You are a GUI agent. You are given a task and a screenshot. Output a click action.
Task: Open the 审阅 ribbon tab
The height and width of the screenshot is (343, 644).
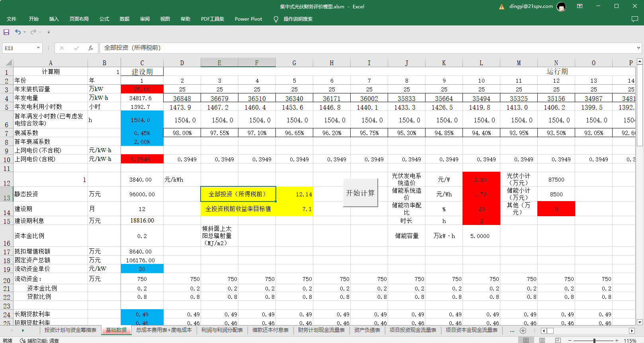coord(145,19)
